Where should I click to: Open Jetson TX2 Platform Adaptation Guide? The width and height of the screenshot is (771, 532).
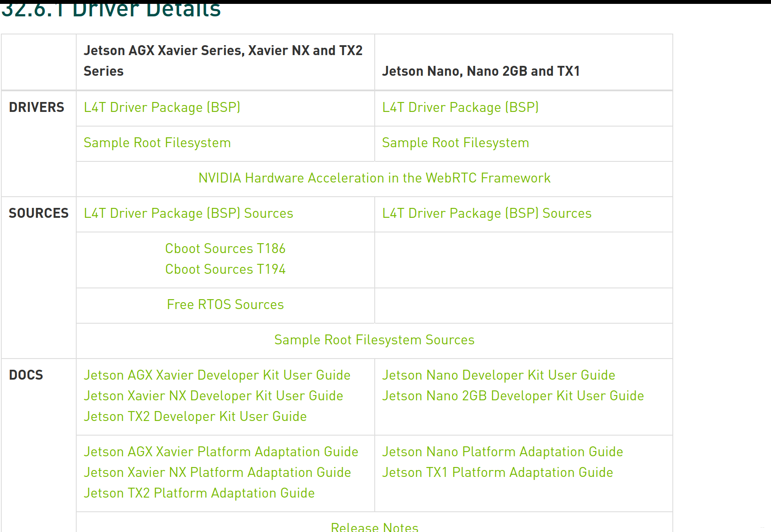pos(199,493)
